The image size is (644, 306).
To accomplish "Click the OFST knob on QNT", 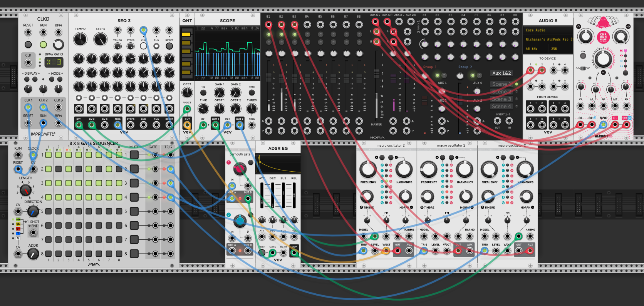I will pyautogui.click(x=187, y=92).
